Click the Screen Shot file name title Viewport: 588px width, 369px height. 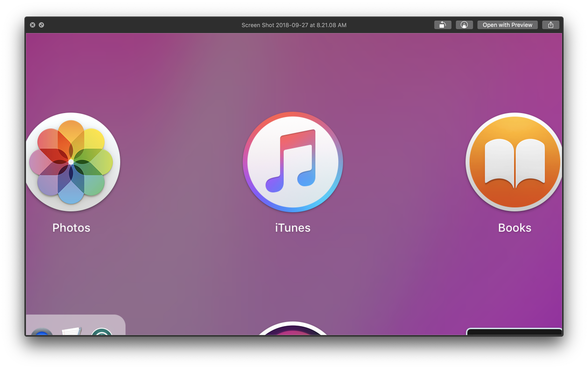294,25
